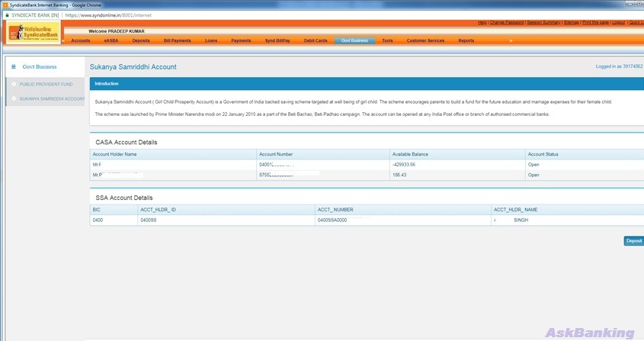Select the -429933.56 balance cell

[457, 165]
